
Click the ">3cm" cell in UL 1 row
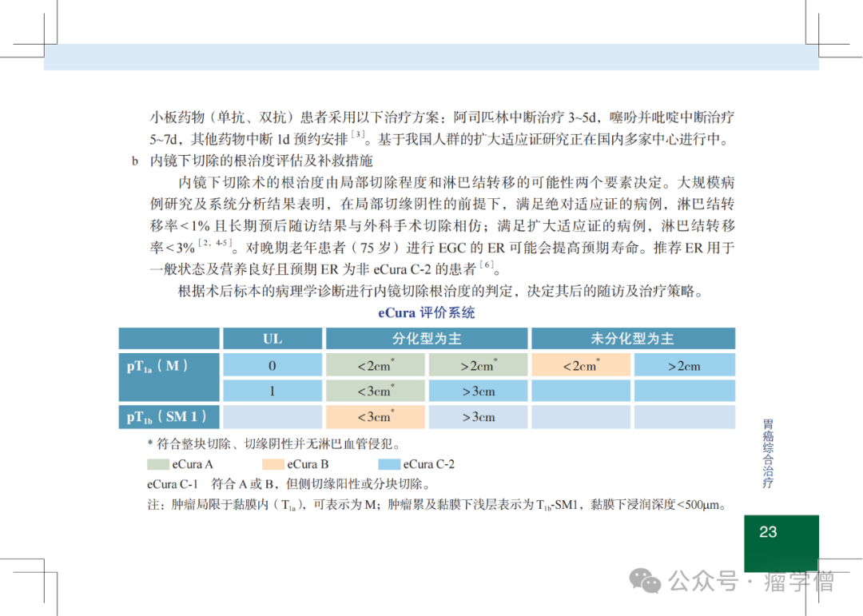(478, 391)
